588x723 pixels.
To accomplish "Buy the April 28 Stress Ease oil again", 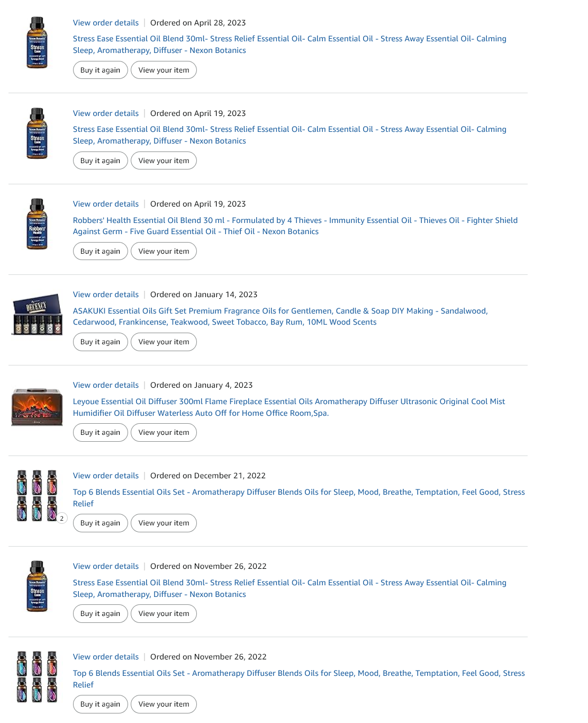I will pyautogui.click(x=101, y=70).
